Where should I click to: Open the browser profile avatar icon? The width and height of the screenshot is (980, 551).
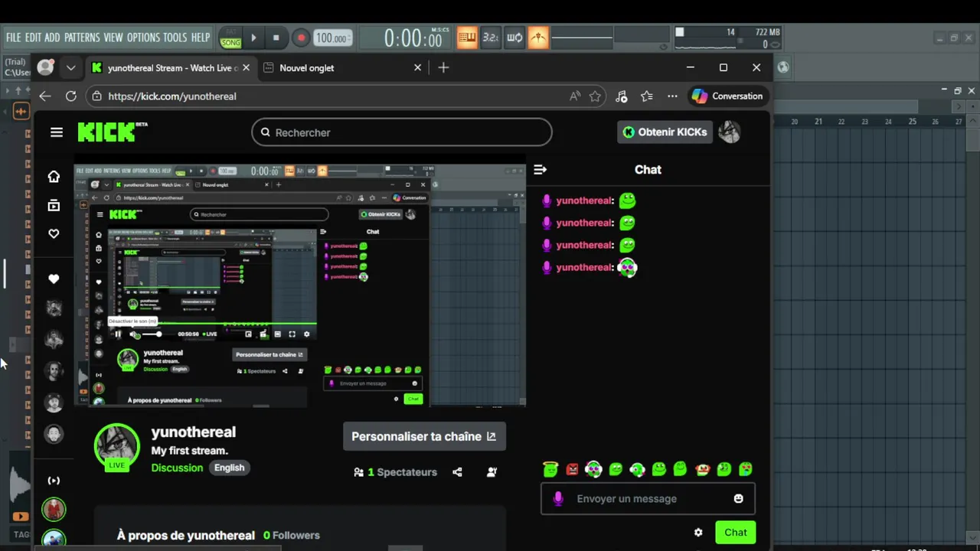coord(45,67)
